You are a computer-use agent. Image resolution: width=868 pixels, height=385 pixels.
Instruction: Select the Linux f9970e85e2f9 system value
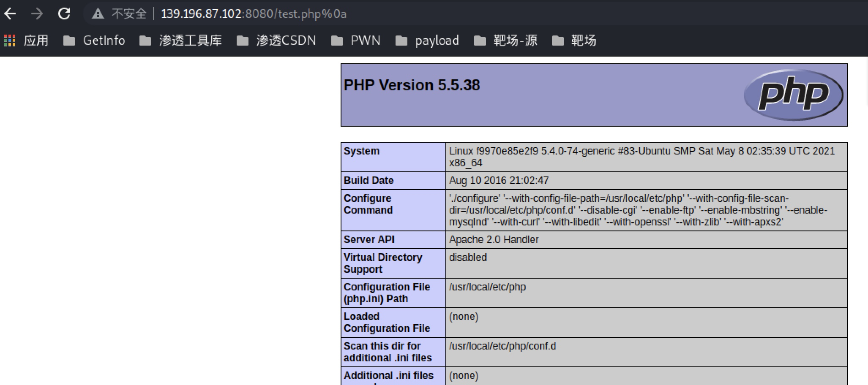(x=642, y=157)
